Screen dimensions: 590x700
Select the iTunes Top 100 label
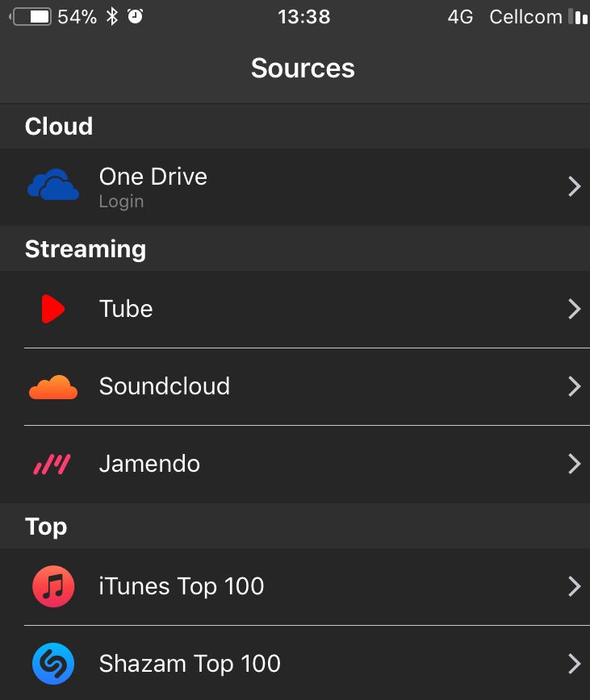click(182, 586)
